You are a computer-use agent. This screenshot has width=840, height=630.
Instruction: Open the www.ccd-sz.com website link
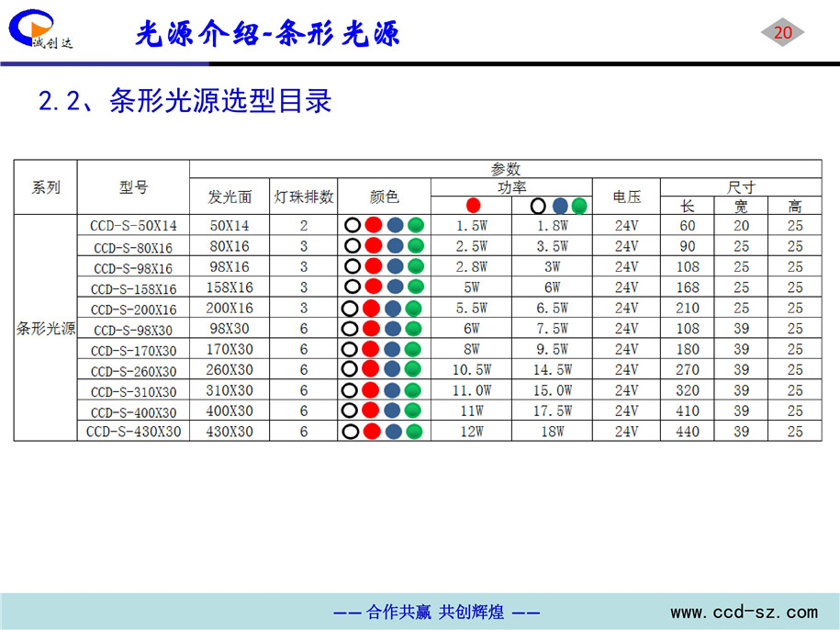click(743, 612)
